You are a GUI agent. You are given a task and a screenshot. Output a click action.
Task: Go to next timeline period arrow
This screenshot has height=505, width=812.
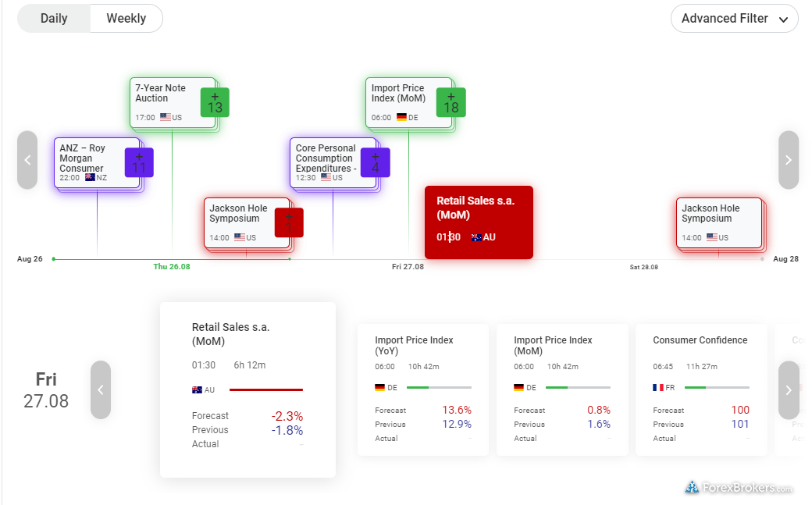pyautogui.click(x=789, y=160)
